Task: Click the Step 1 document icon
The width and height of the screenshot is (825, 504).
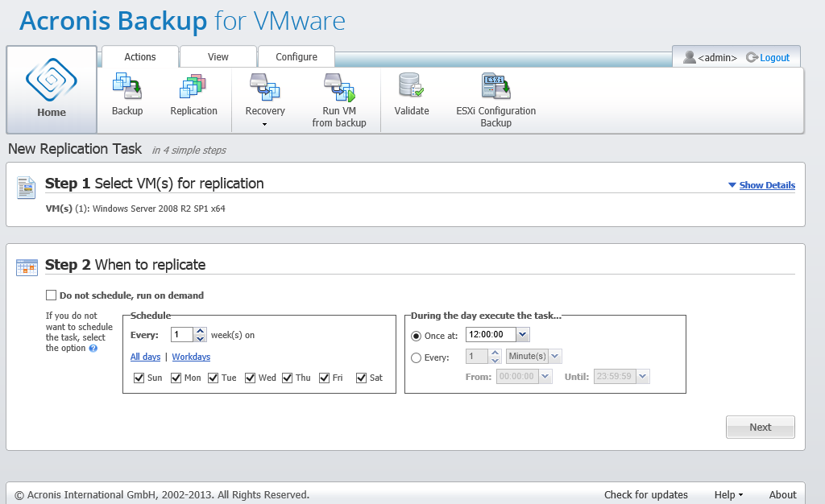Action: tap(26, 188)
